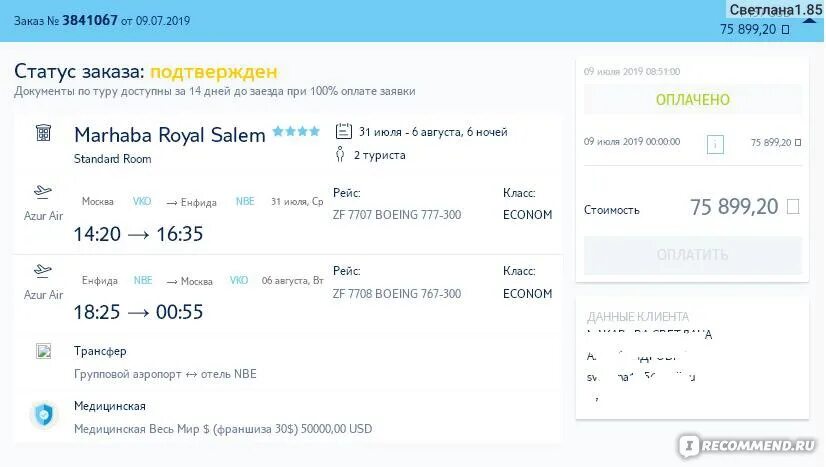Open the Marhaba Royal Salem hotel link

click(170, 135)
